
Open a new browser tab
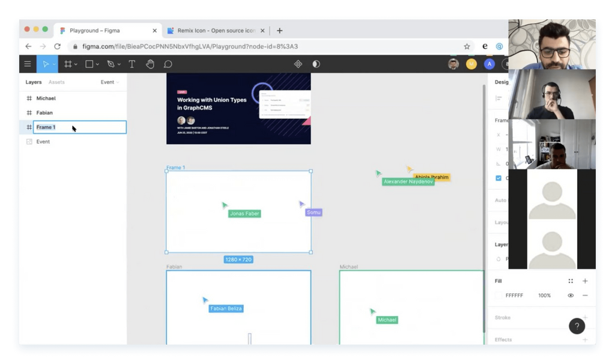(280, 31)
